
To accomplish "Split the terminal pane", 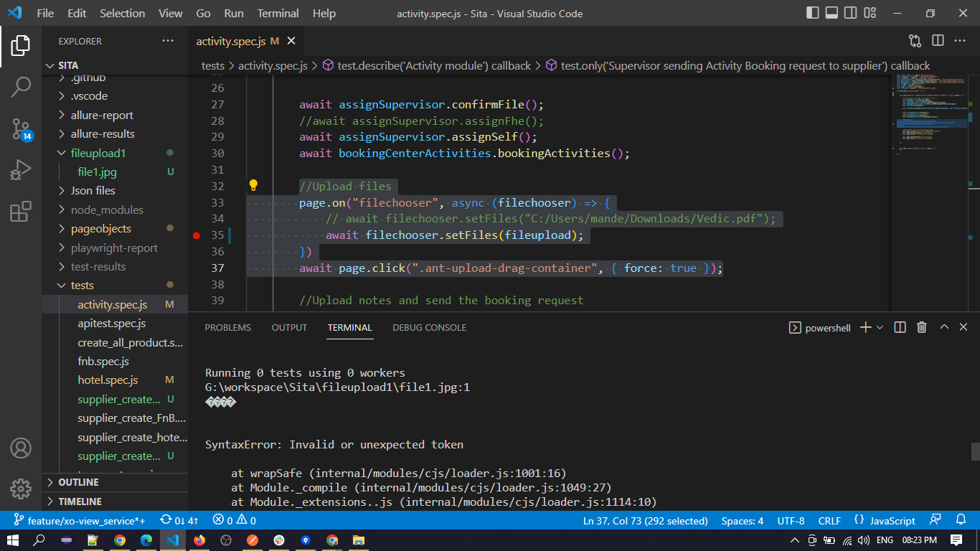I will (x=900, y=327).
